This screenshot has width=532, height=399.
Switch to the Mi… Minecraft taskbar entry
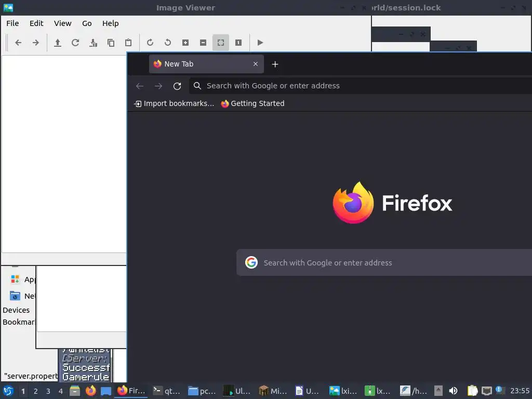[x=273, y=391]
